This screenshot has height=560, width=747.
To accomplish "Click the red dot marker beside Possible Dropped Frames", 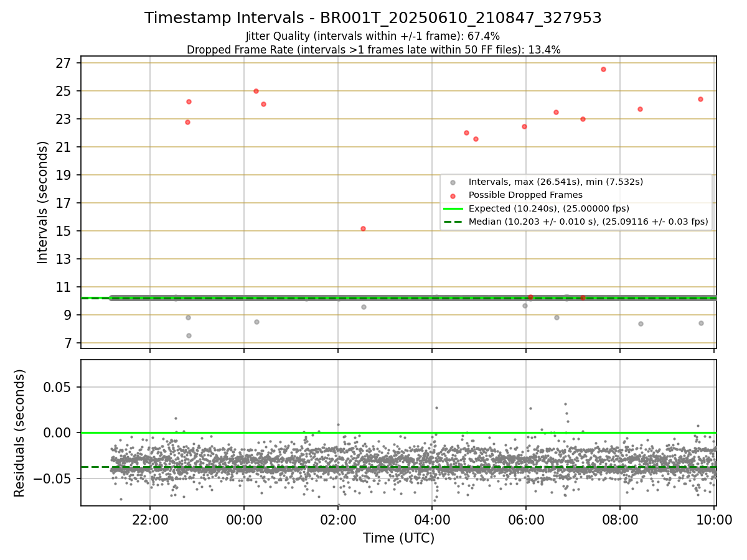I will click(x=453, y=195).
